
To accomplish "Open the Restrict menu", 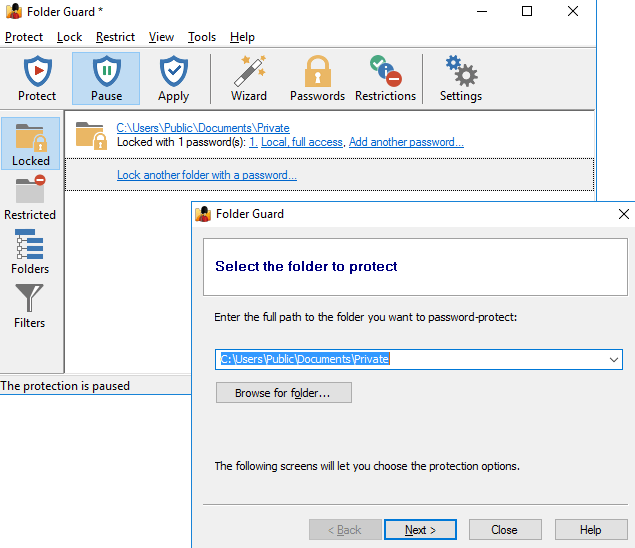I will [x=115, y=37].
